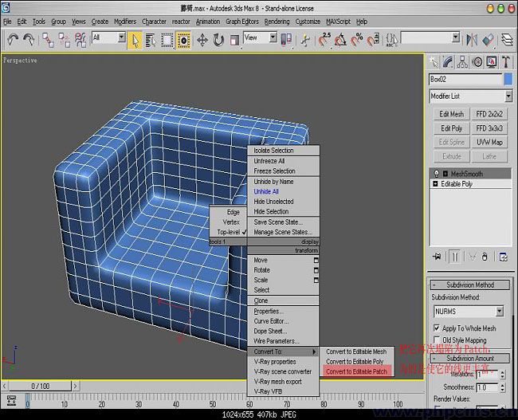This screenshot has width=518, height=420.
Task: Switch to the Modify command panel
Action: 448,62
